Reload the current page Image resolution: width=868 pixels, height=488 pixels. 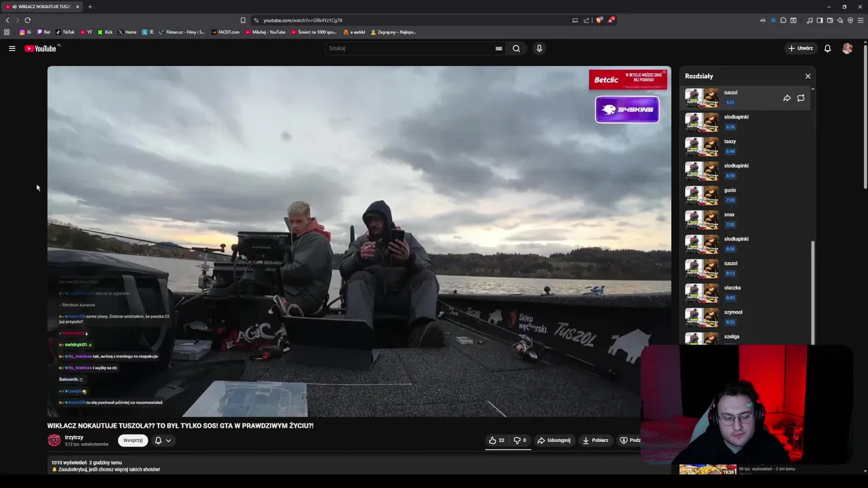(x=28, y=20)
